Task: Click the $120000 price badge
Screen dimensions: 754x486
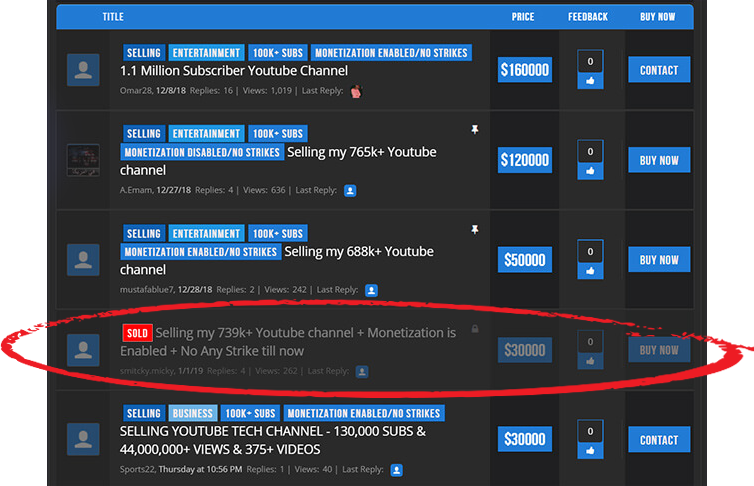Action: tap(525, 160)
